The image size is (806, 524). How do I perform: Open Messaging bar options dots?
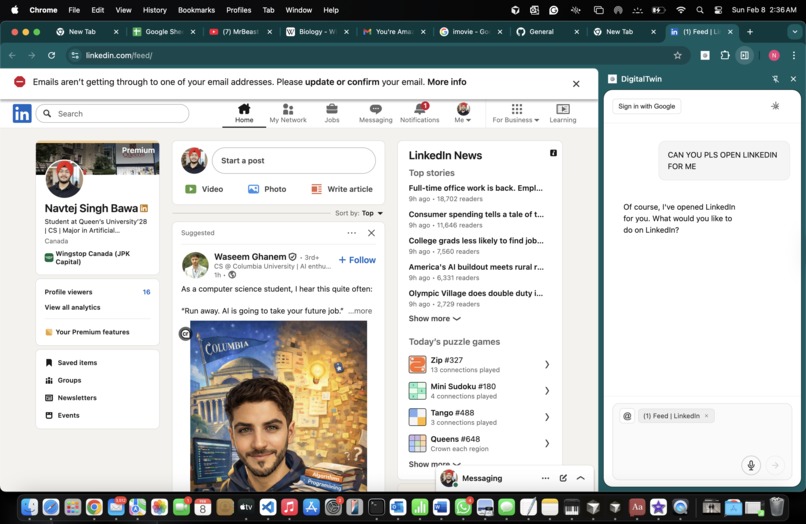(x=545, y=478)
